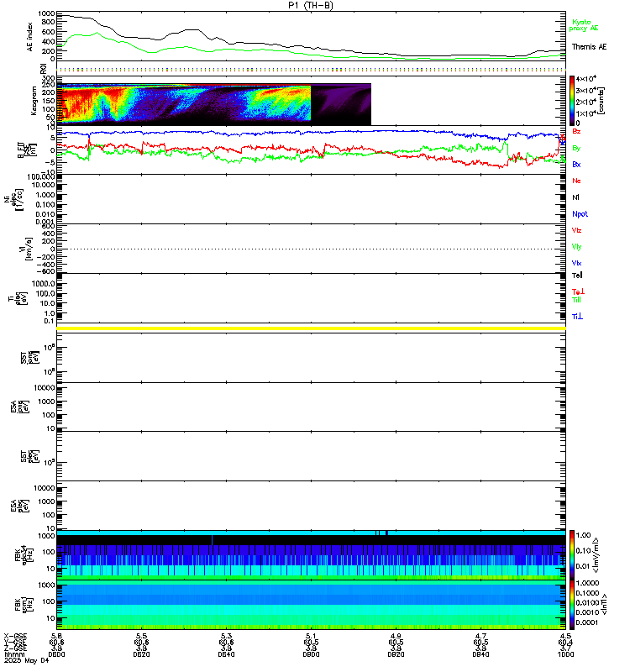Viewport: 630px width, 672px height.
Task: Click the 1.00 value on the mV/m color bar
Action: [x=583, y=535]
